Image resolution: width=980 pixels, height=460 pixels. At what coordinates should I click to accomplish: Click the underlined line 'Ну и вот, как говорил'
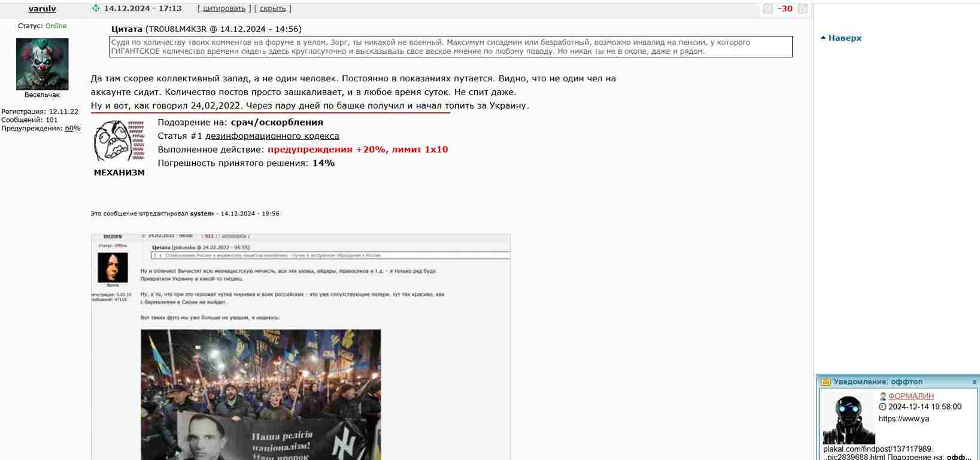(310, 106)
